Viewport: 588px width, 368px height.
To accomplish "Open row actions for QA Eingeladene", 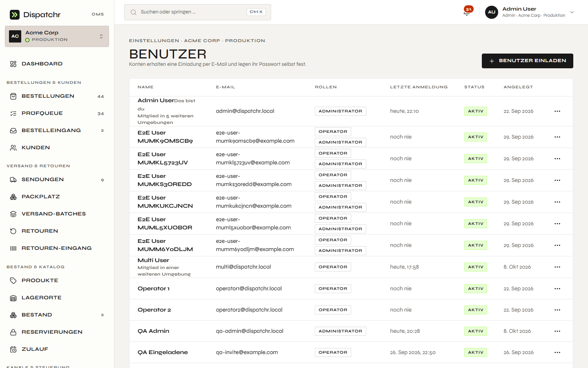I will click(557, 352).
